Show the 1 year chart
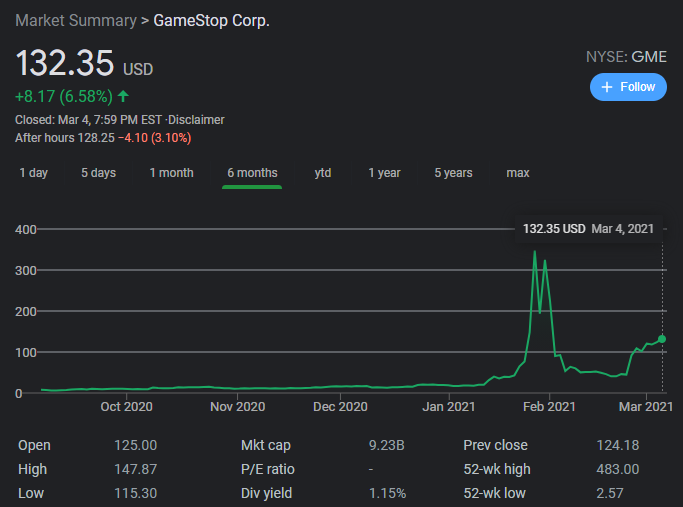The image size is (683, 507). 384,173
